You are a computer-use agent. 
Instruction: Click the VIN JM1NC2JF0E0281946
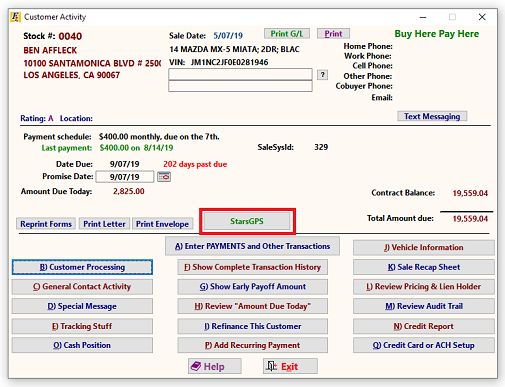[229, 62]
